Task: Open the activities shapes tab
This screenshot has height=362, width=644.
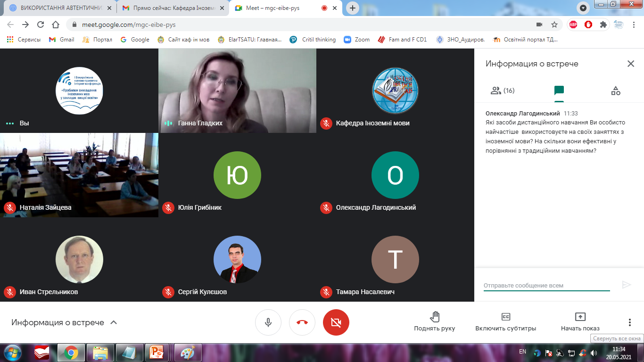Action: [x=616, y=90]
